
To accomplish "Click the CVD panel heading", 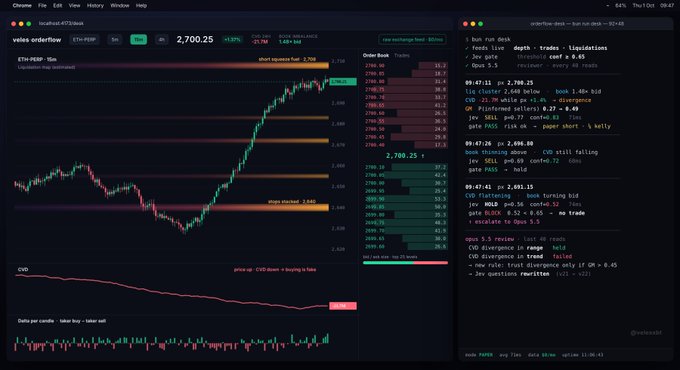I will (x=23, y=270).
